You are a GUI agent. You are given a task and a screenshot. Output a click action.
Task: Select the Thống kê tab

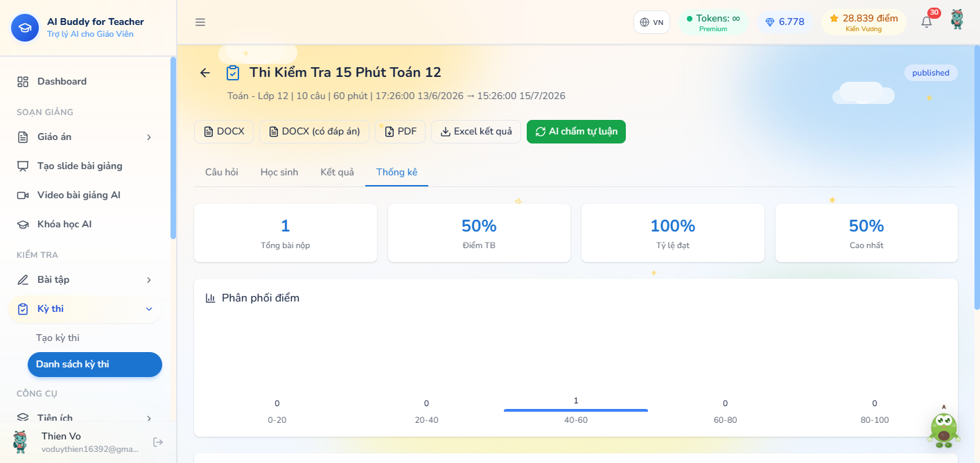[397, 172]
